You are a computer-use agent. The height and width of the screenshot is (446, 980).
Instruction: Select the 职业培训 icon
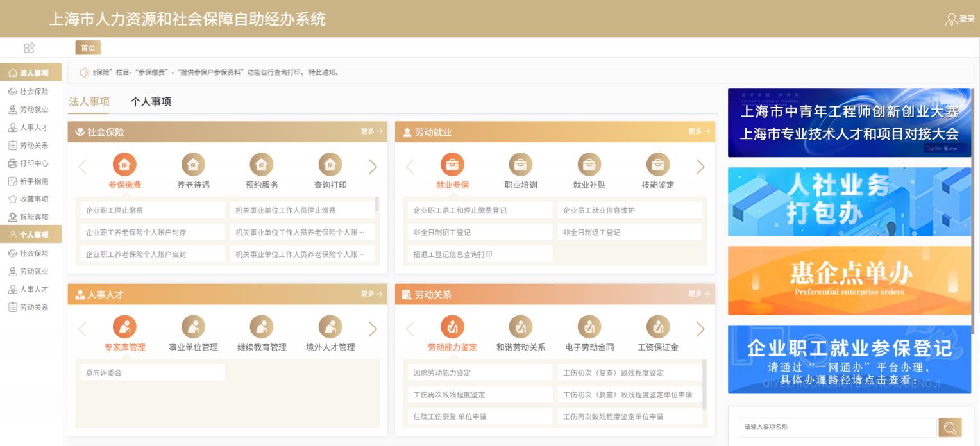pos(521,165)
